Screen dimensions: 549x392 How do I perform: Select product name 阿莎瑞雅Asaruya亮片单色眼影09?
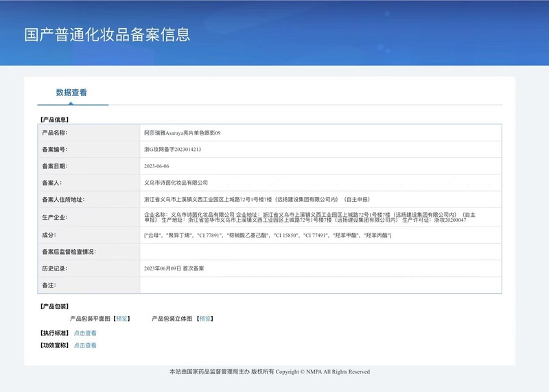pos(183,132)
